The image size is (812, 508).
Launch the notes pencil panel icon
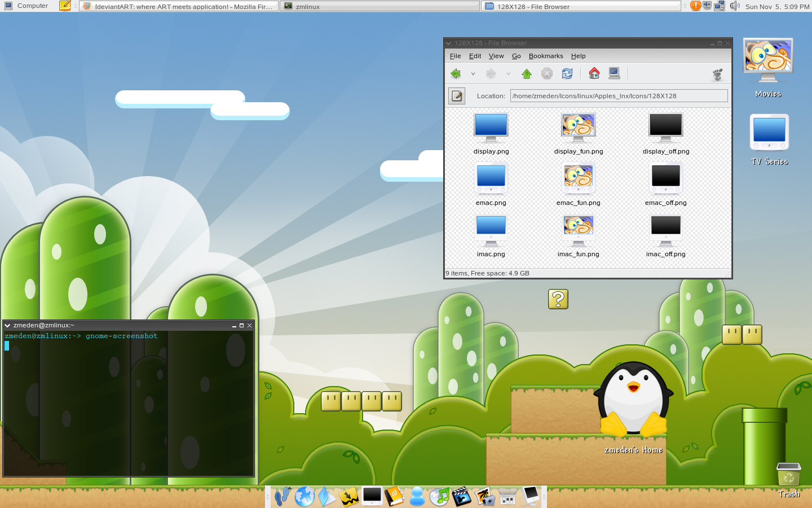pos(65,6)
